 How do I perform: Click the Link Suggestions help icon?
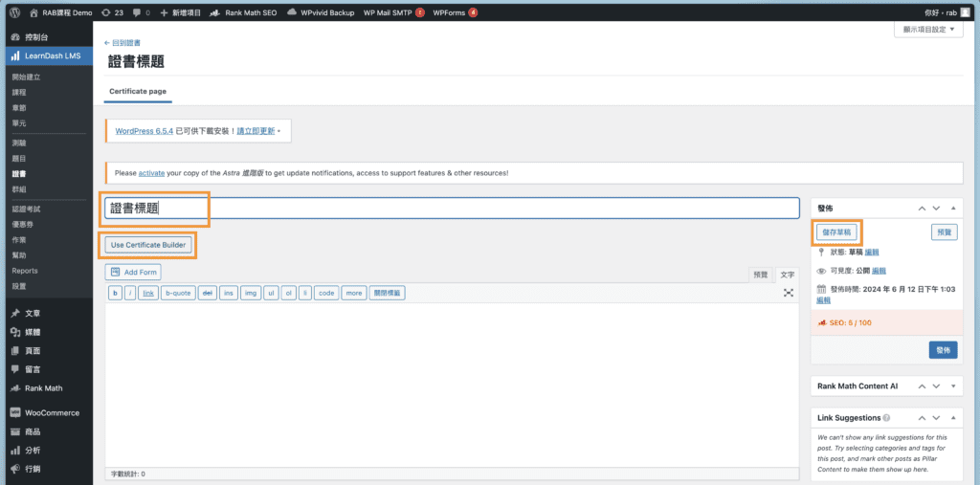[x=886, y=418]
